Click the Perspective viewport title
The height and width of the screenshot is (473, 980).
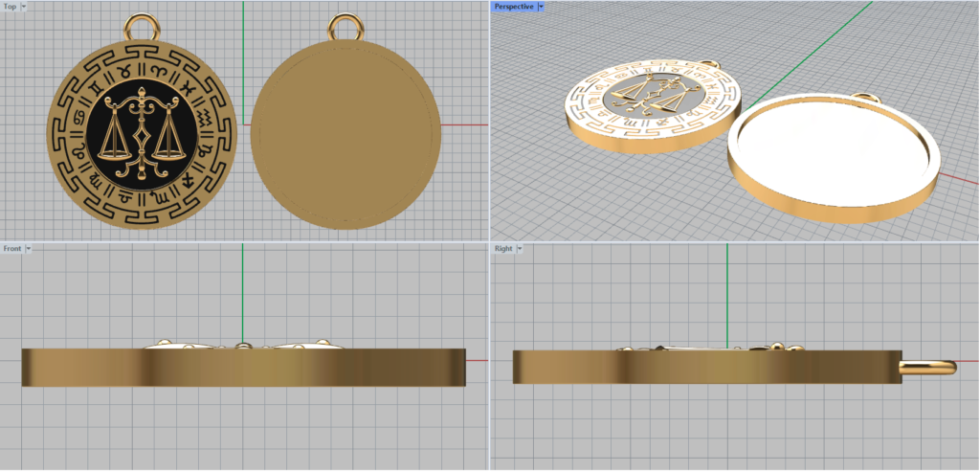(514, 7)
